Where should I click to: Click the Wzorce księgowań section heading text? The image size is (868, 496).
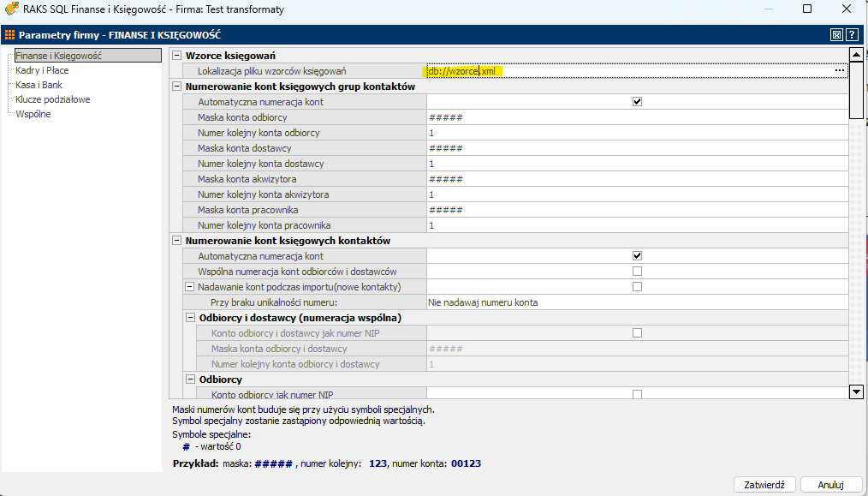point(230,56)
